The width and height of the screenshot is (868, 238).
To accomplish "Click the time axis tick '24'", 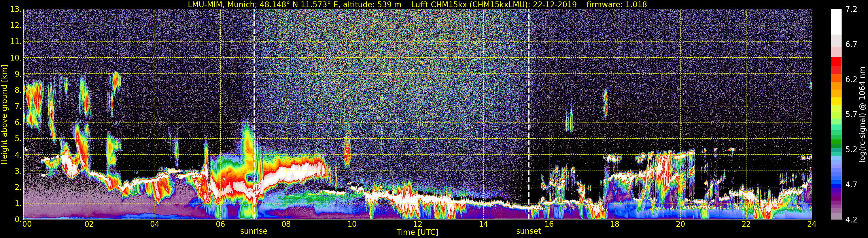I will coord(812,224).
